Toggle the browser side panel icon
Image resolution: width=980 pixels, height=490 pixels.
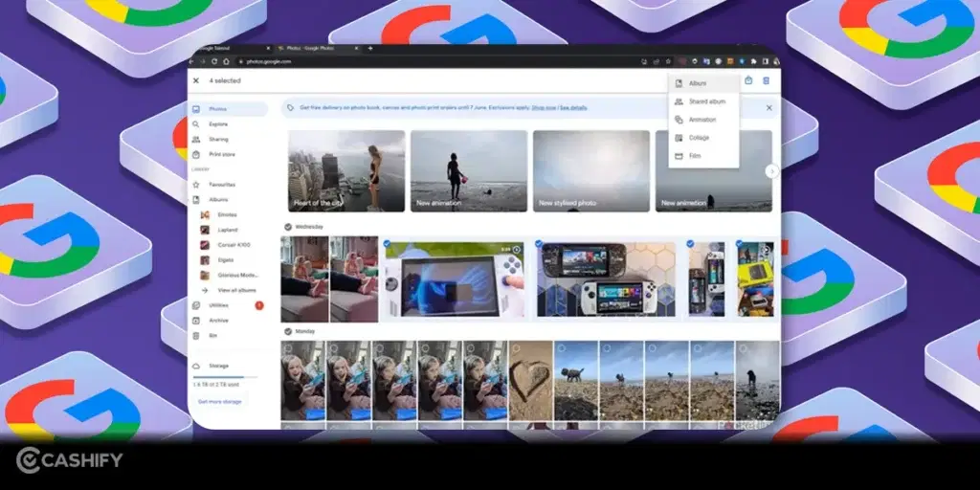coord(765,61)
